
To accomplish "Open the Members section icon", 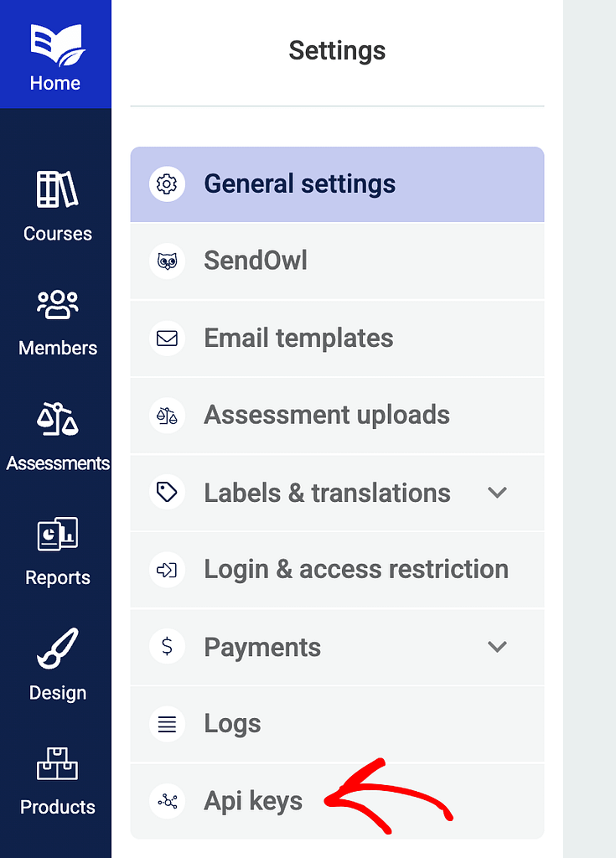I will [58, 305].
